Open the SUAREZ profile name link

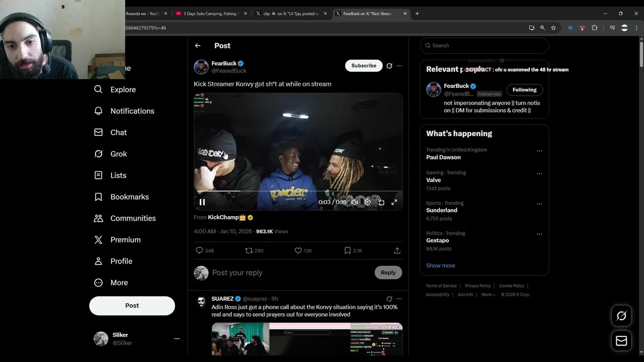point(222,299)
